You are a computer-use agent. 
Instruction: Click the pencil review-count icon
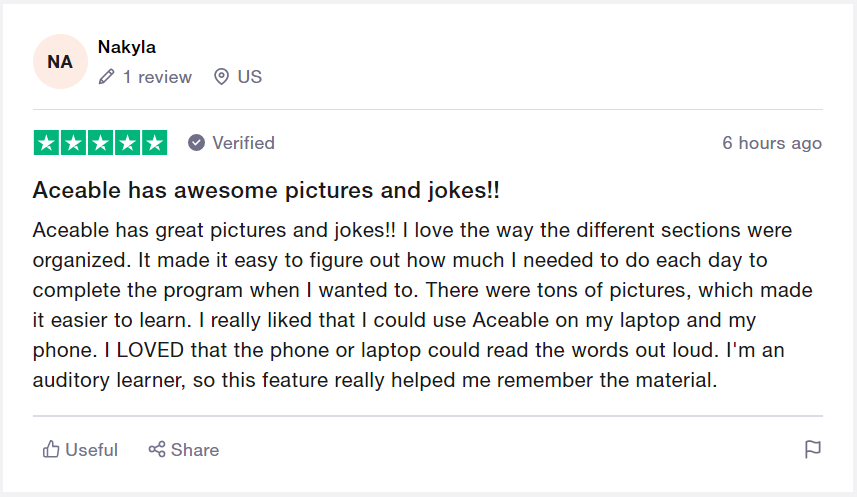tap(107, 77)
